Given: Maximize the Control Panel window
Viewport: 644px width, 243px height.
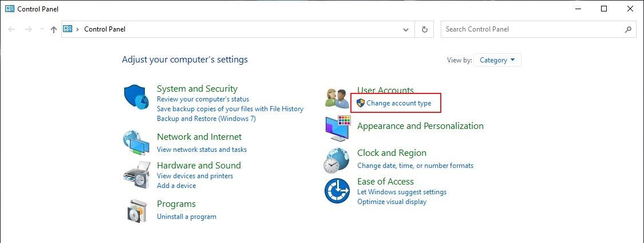Looking at the screenshot, I should point(604,9).
